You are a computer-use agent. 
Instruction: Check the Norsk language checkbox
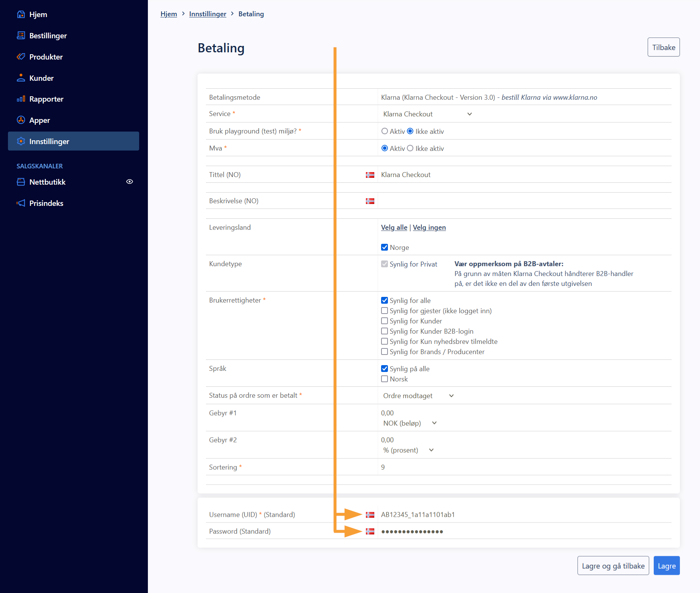(385, 379)
